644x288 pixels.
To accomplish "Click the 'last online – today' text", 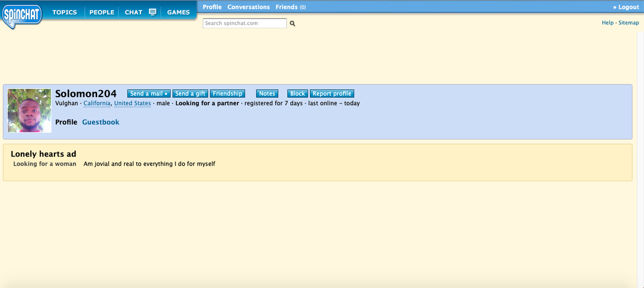I will pos(334,103).
